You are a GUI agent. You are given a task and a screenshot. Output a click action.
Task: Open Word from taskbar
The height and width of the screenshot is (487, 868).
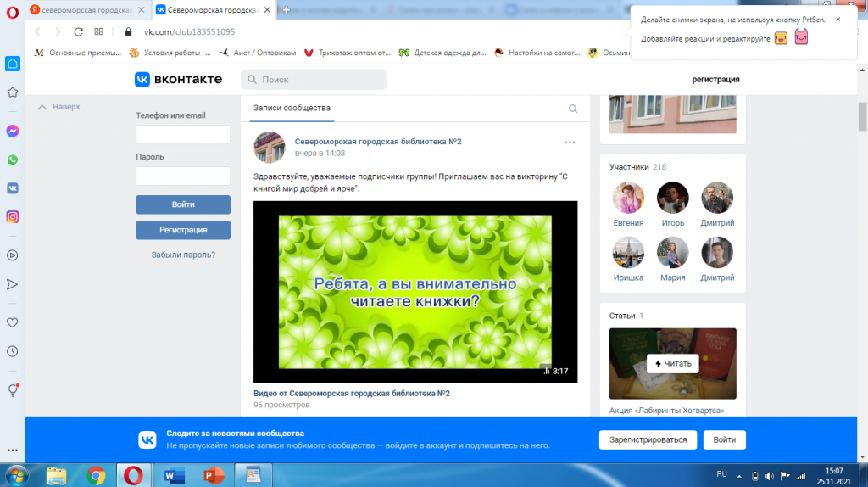point(173,476)
